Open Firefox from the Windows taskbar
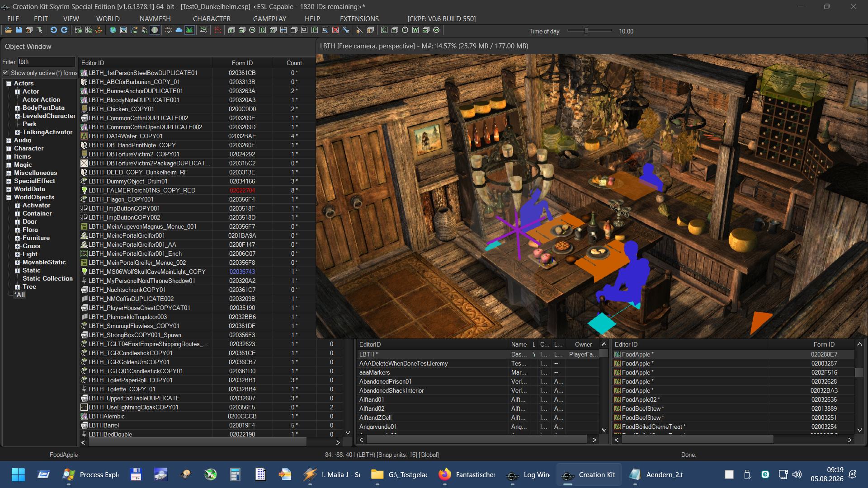Image resolution: width=868 pixels, height=488 pixels. 466,474
